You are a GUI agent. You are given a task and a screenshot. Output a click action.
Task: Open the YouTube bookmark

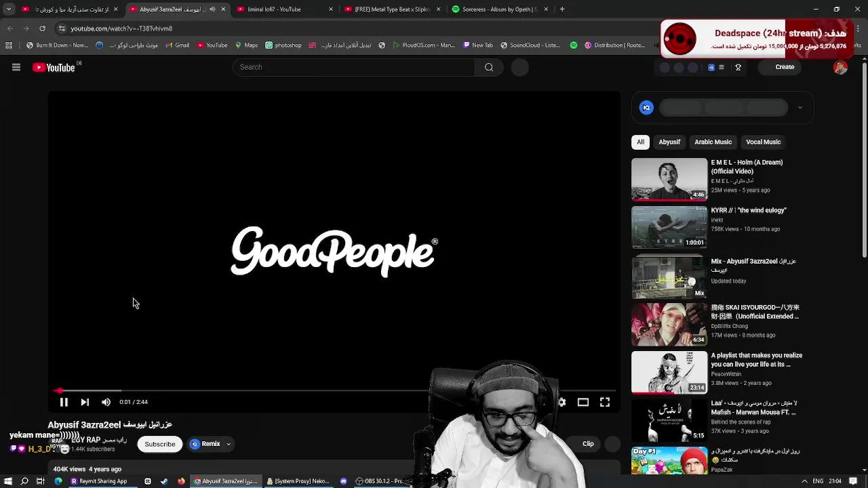[x=212, y=45]
